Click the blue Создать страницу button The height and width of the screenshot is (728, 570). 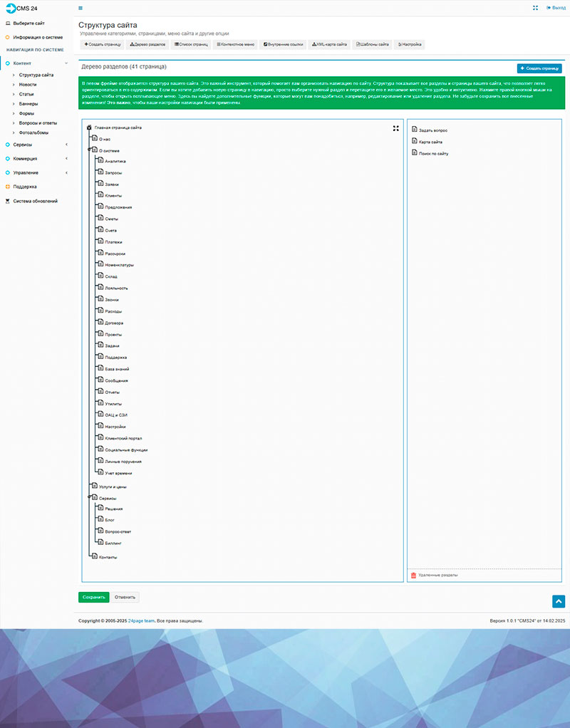[539, 68]
